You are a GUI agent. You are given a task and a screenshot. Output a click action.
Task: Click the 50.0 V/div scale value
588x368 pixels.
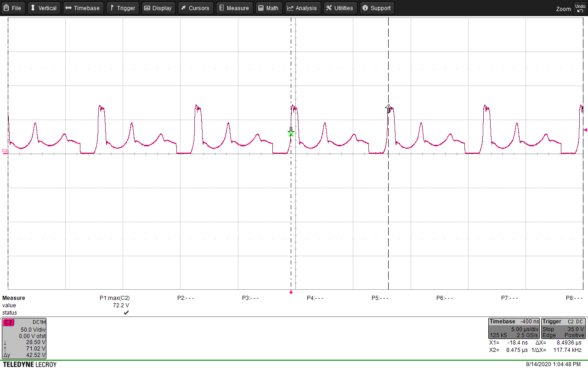(33, 330)
